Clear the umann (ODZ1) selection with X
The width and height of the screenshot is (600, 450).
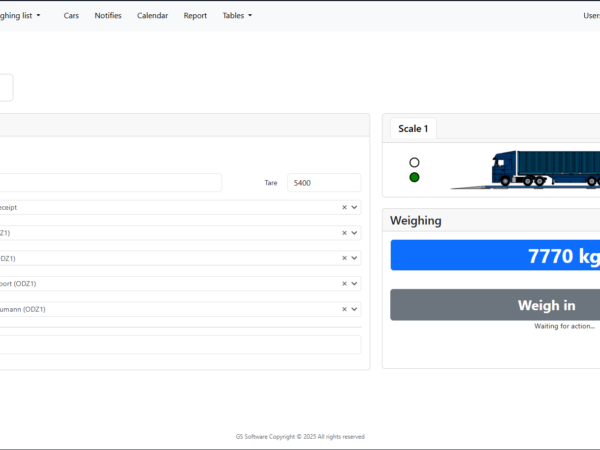(x=344, y=309)
